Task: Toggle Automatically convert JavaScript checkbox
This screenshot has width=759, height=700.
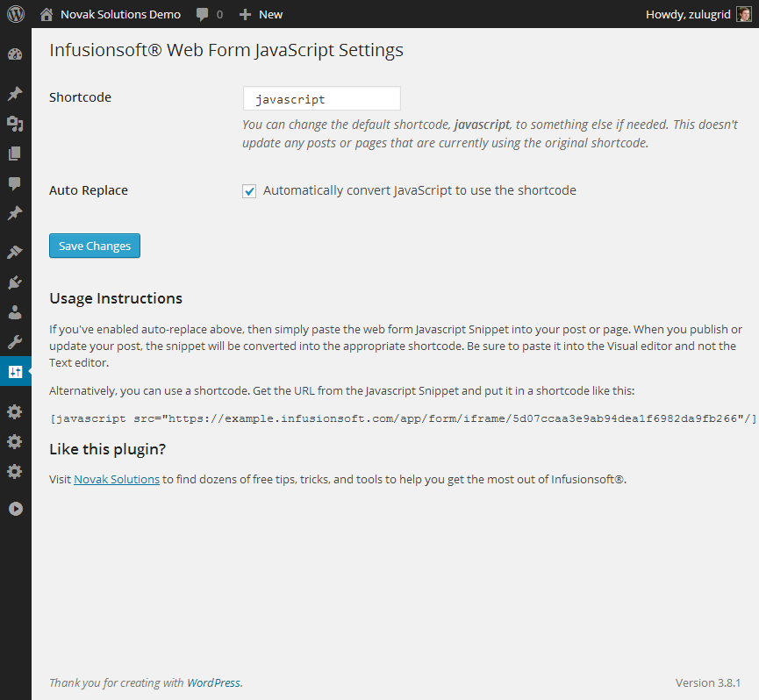Action: 249,191
